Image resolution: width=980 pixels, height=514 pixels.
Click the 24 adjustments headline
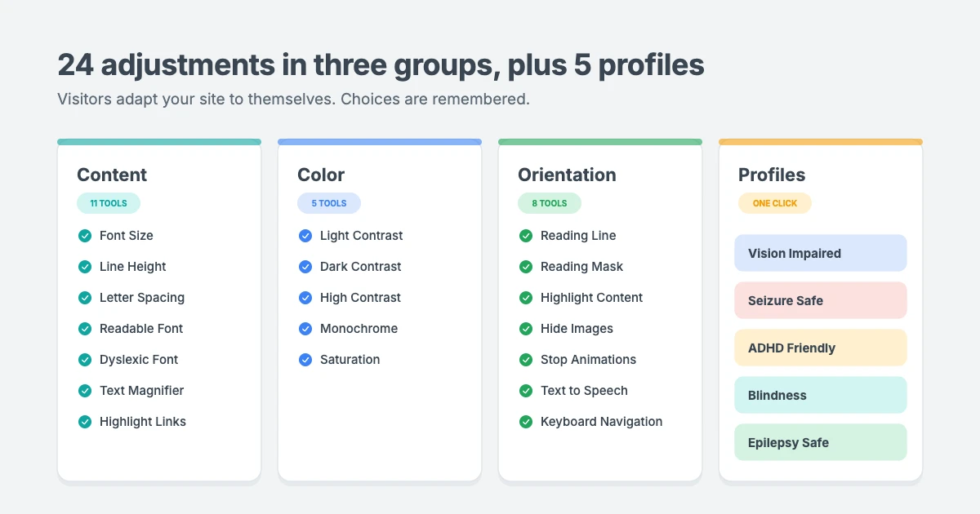381,65
